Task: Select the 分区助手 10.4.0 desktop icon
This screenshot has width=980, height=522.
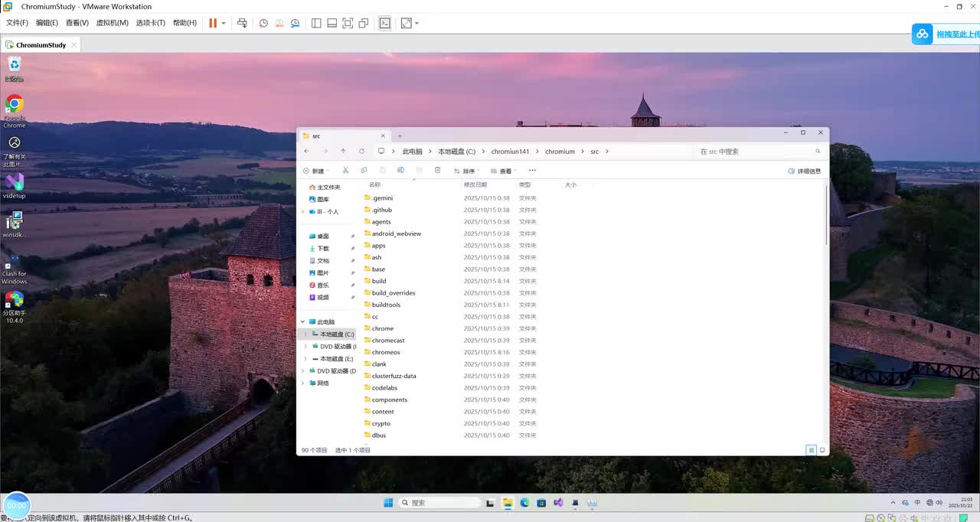Action: pyautogui.click(x=14, y=308)
